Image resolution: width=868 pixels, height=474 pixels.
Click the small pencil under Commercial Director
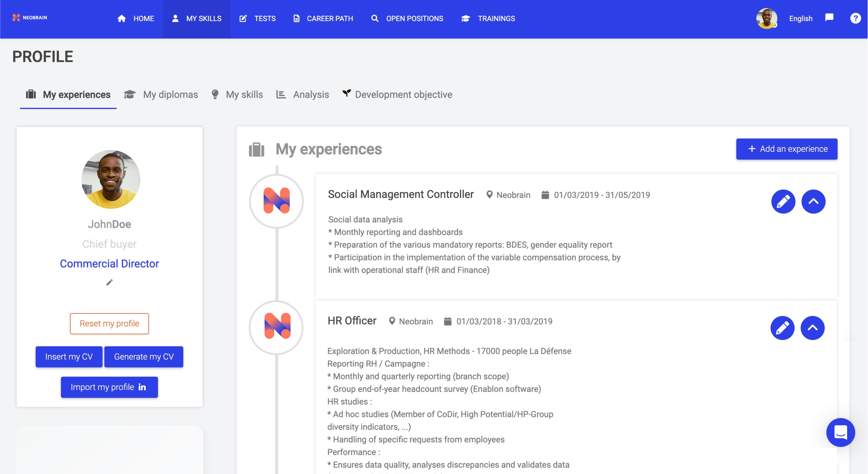tap(109, 282)
